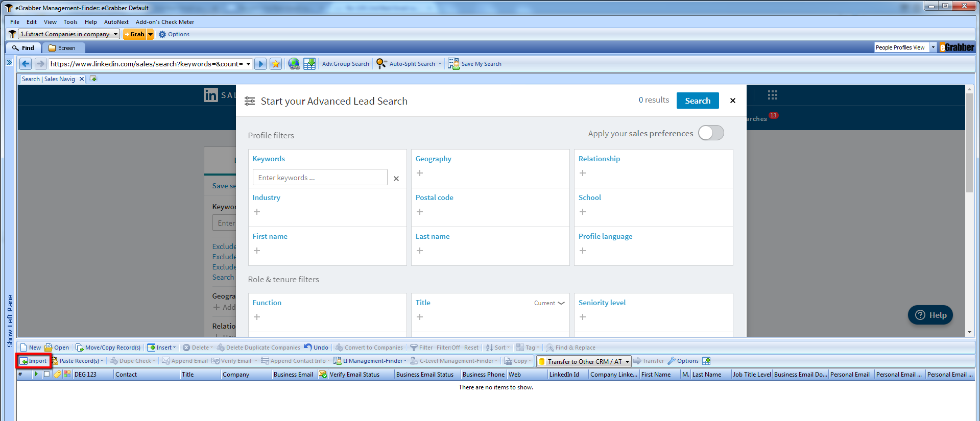The image size is (980, 421).
Task: Expand the URL address history dropdown
Action: point(249,64)
